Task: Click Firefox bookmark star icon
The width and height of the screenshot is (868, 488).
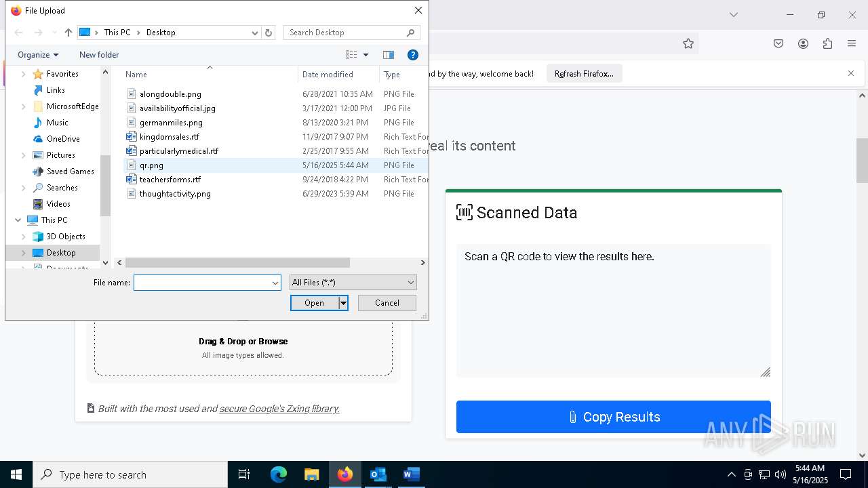Action: [x=688, y=43]
